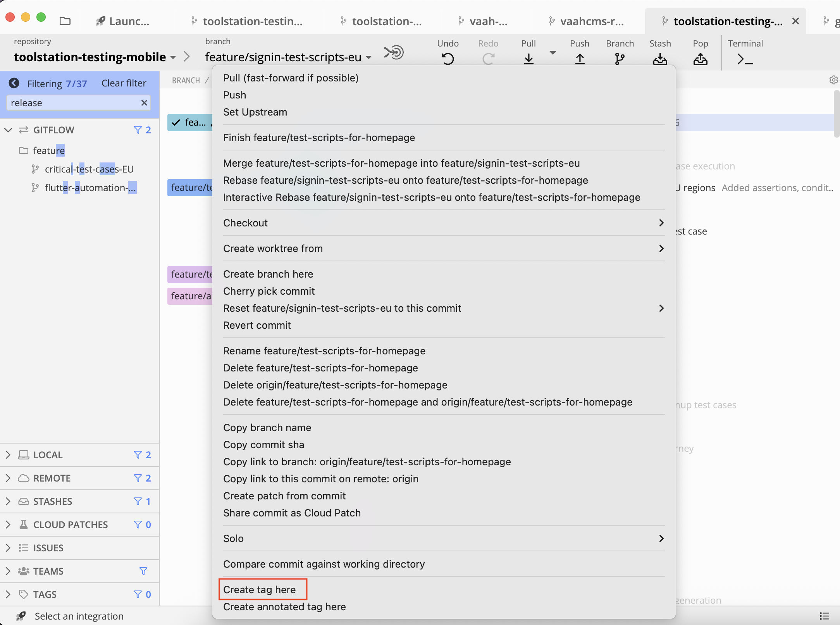This screenshot has width=840, height=625.
Task: Click the Undo toolbar icon
Action: pyautogui.click(x=448, y=59)
